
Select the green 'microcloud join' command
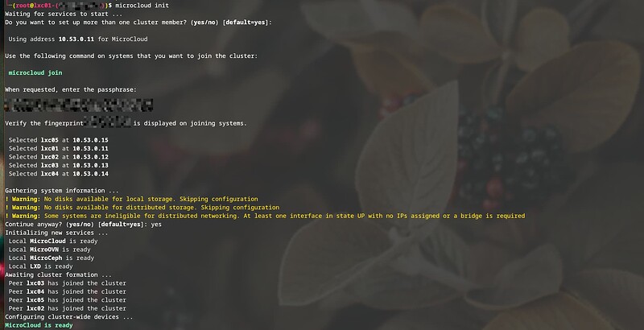point(35,72)
